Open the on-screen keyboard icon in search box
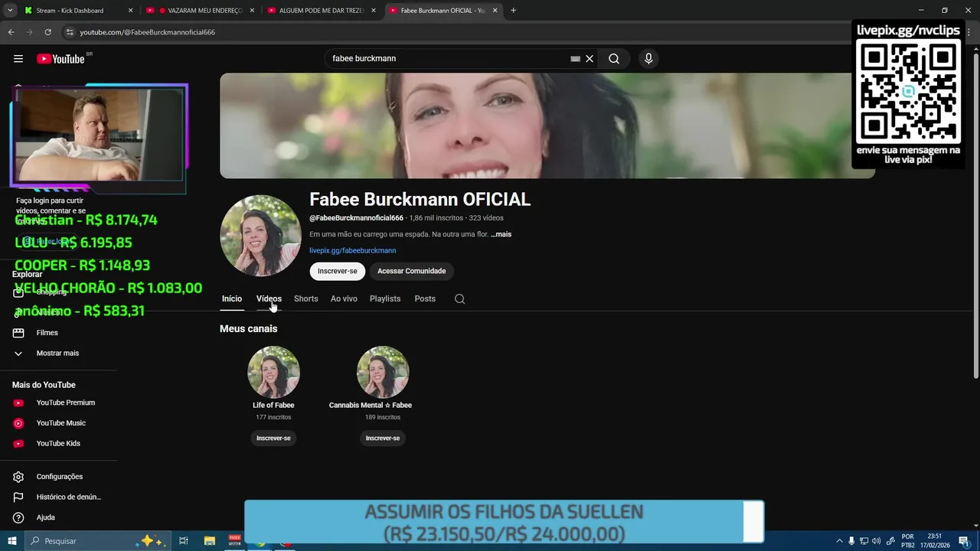 tap(575, 59)
